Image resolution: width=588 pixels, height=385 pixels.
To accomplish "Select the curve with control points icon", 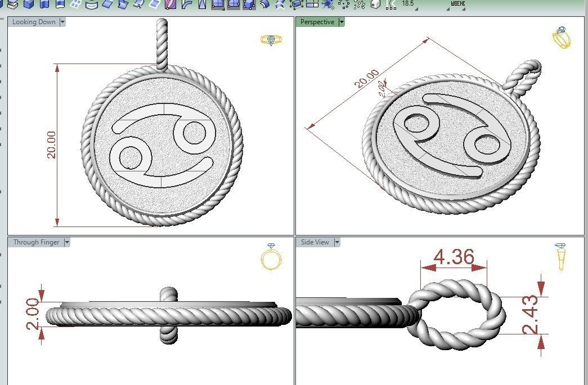I will pyautogui.click(x=390, y=4).
